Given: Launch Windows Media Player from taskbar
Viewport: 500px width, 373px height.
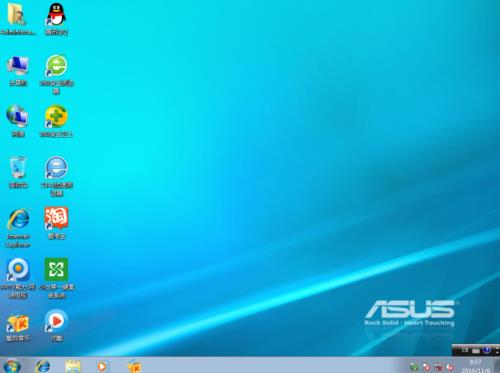Looking at the screenshot, I should (102, 367).
